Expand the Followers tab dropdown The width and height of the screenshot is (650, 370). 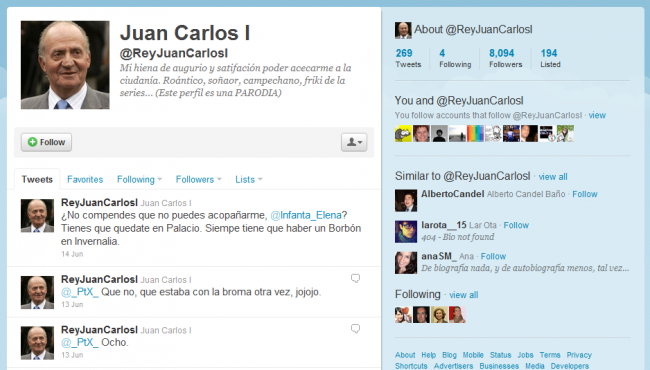point(199,179)
